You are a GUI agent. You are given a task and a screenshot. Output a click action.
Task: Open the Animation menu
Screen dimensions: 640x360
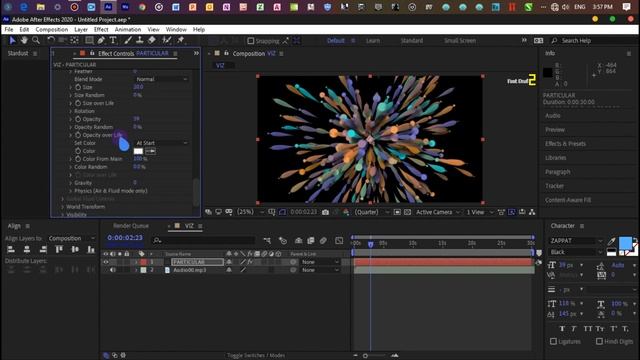[128, 29]
